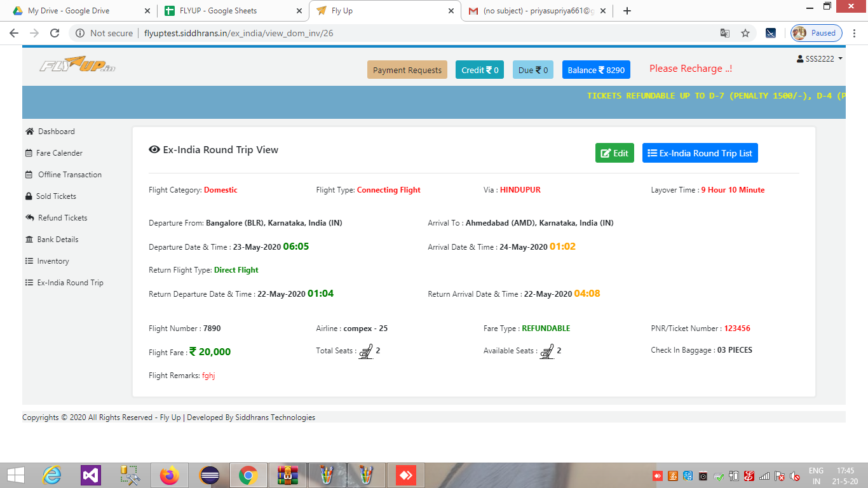Select Ex-India Round Trip sidebar item
868x488 pixels.
coord(70,283)
